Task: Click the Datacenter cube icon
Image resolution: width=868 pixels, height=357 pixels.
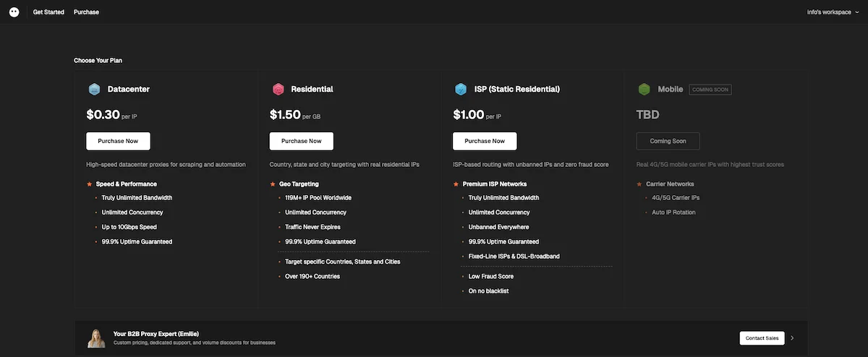Action: [x=94, y=90]
